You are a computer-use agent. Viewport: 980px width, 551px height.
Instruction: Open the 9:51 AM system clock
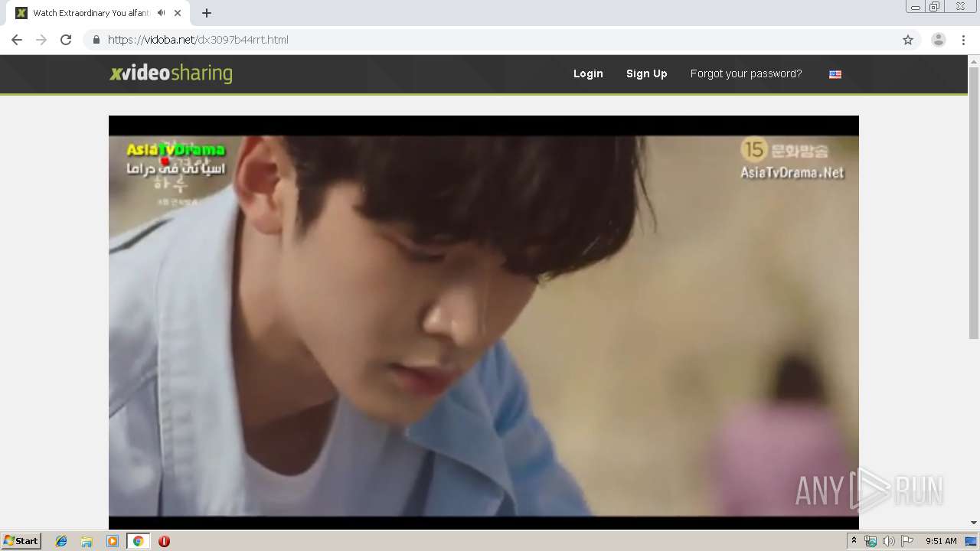[x=941, y=541]
